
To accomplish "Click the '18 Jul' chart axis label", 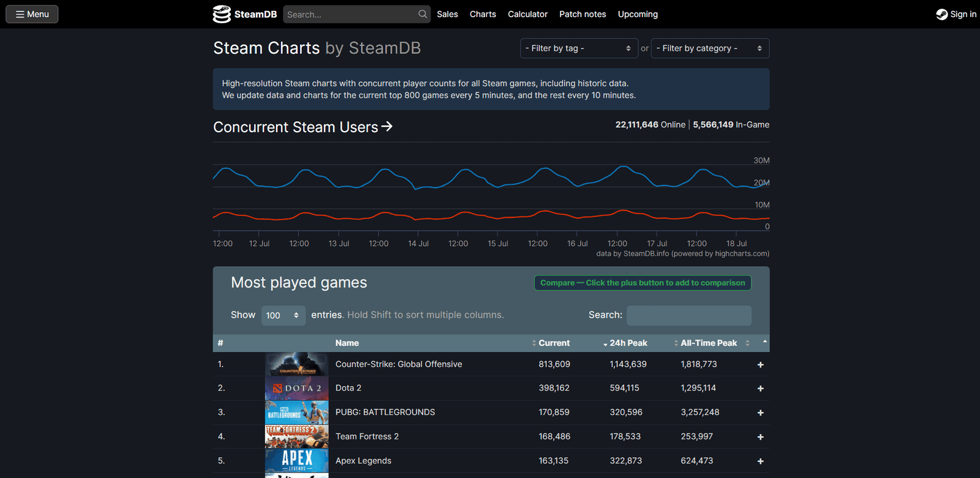I will coord(736,244).
